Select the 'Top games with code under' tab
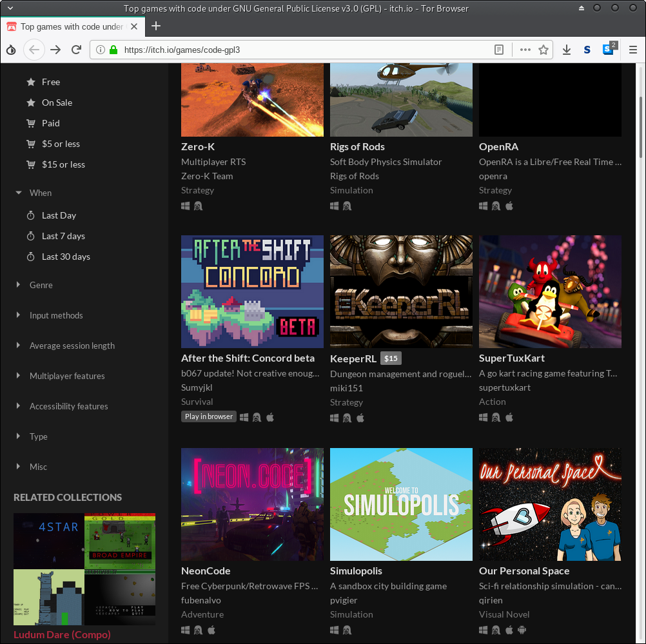The width and height of the screenshot is (646, 644). coord(72,27)
